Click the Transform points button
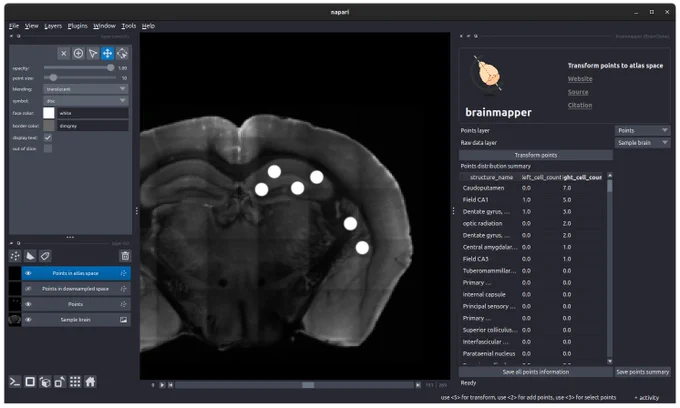This screenshot has height=408, width=680. pos(536,155)
